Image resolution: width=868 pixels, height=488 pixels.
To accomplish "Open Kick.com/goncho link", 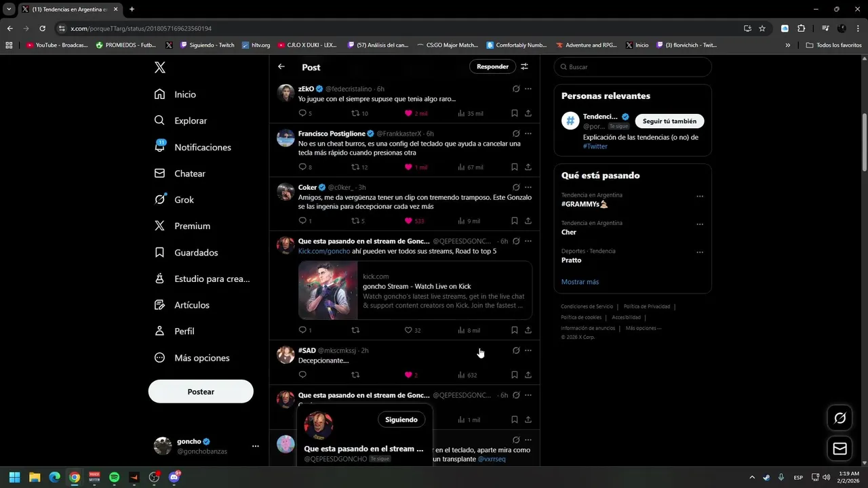I will click(324, 251).
